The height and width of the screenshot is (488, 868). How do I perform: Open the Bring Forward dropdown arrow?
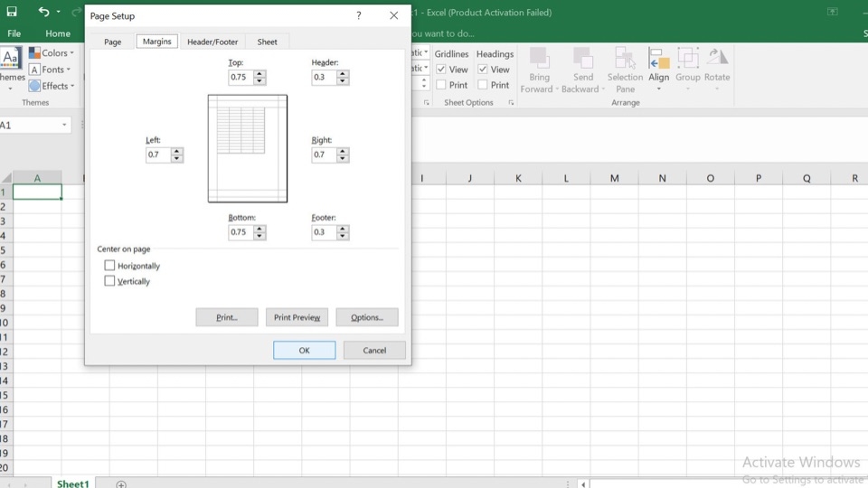point(557,89)
